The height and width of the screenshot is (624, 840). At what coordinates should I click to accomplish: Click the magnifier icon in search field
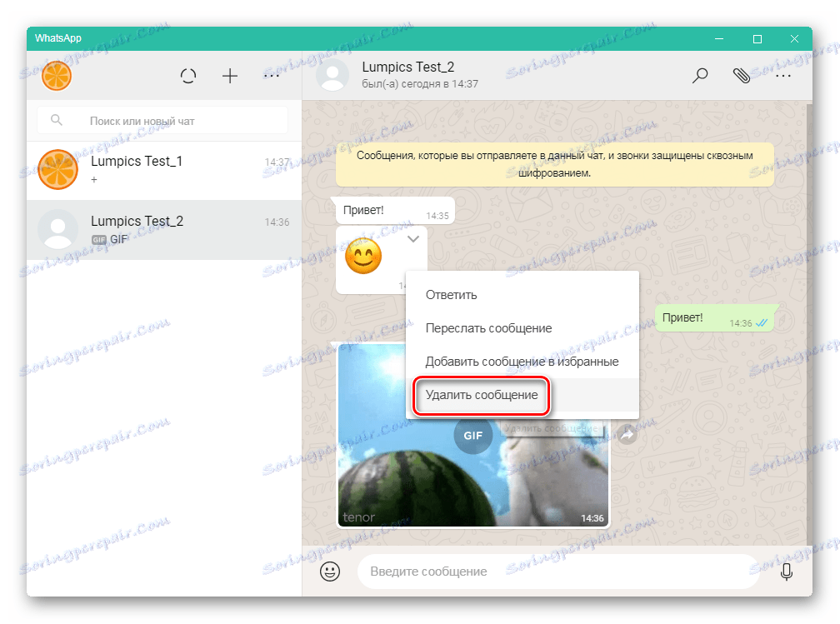[57, 121]
